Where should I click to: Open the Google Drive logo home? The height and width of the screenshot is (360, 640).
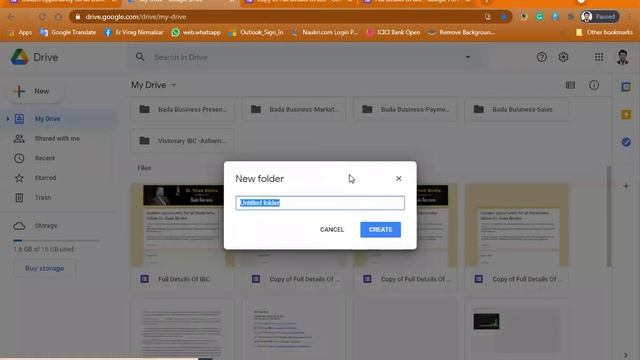[x=34, y=57]
